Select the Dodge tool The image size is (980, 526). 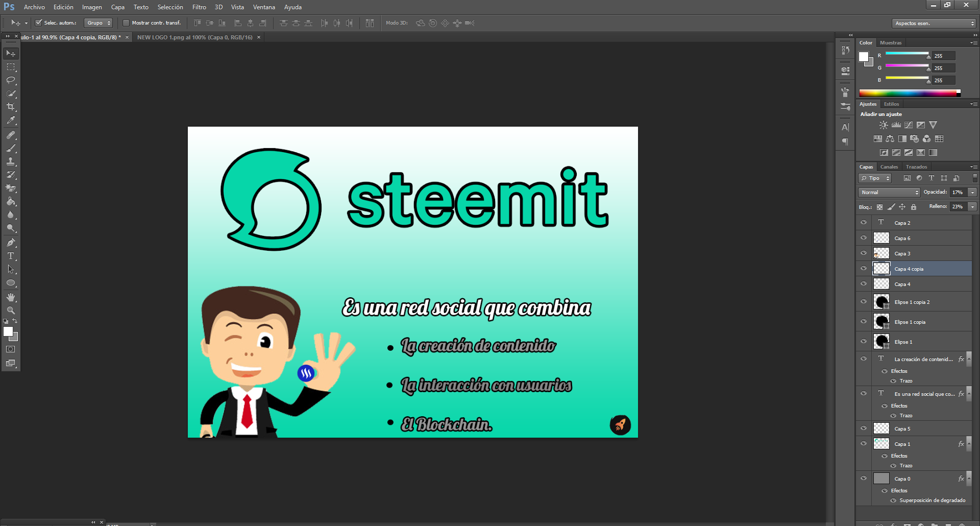pyautogui.click(x=11, y=228)
